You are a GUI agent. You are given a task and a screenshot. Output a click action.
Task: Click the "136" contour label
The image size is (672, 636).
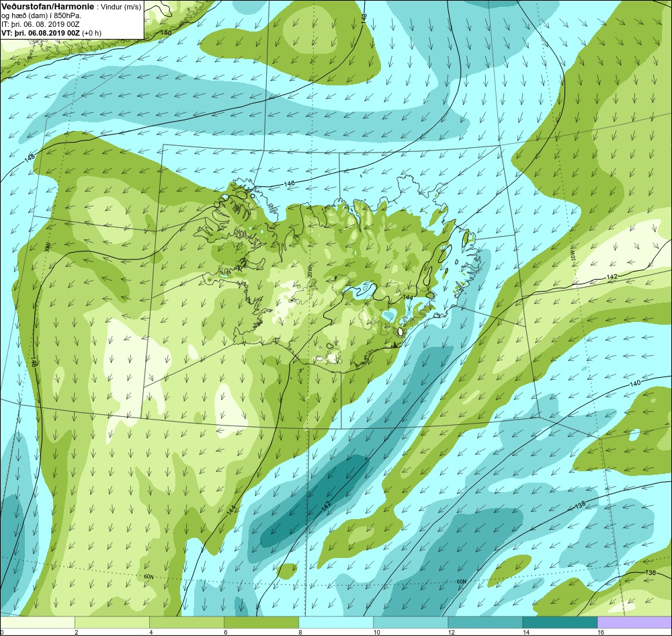point(650,573)
